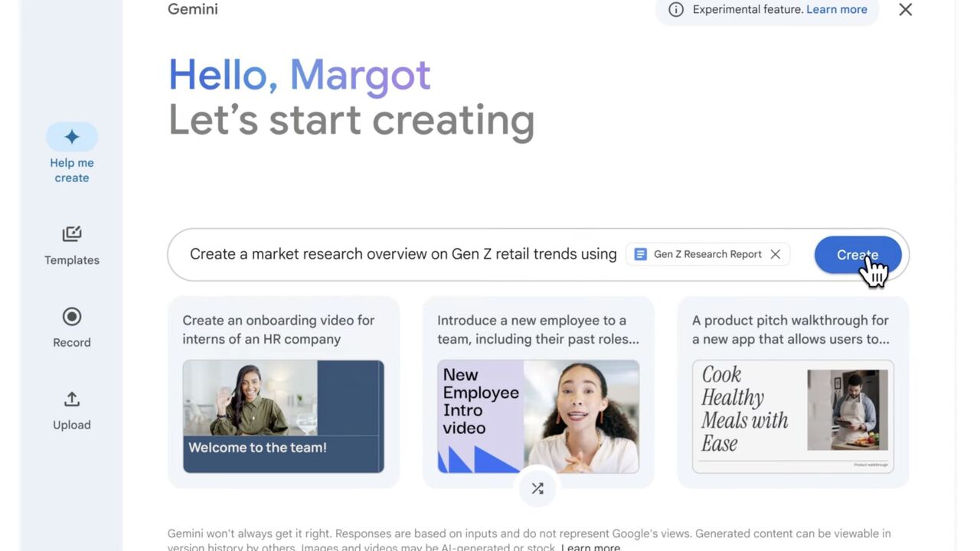The image size is (980, 551).
Task: Shuffle the suggested prompt cards
Action: [x=537, y=488]
